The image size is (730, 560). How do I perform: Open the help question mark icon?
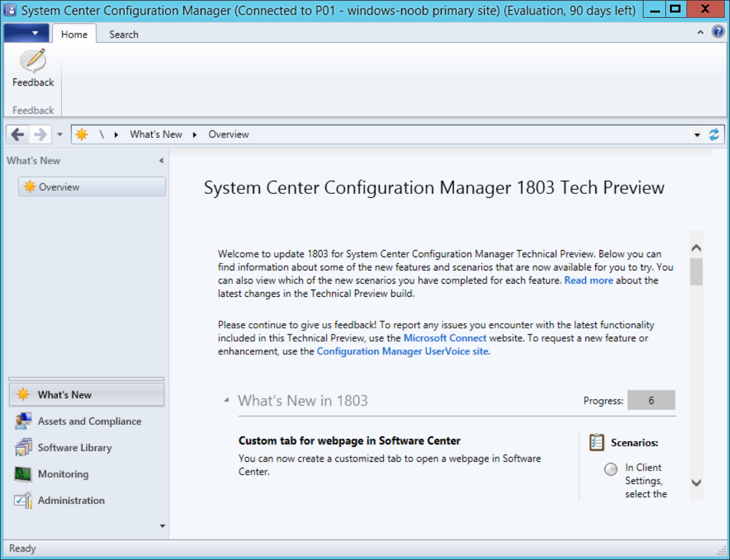(718, 32)
